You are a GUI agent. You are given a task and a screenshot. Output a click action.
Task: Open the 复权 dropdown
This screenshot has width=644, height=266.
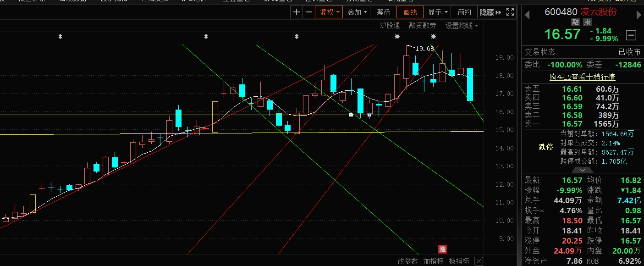(329, 12)
